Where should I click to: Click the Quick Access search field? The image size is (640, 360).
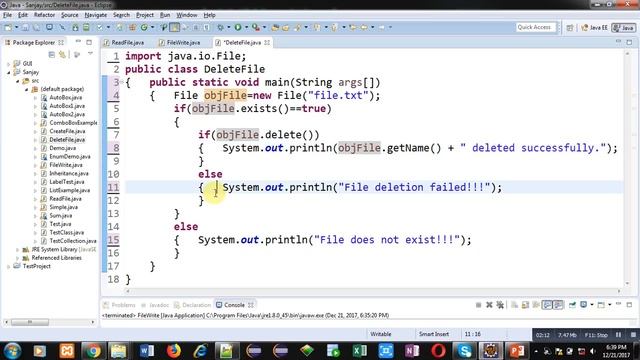536,27
